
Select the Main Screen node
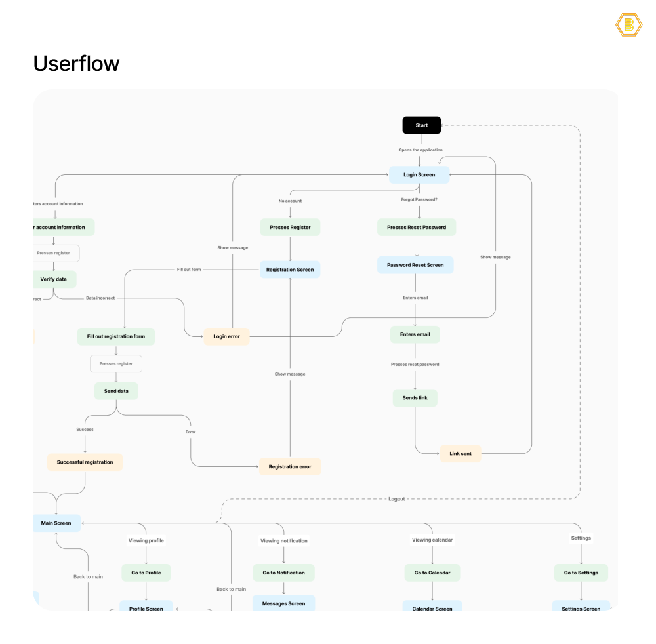(56, 523)
